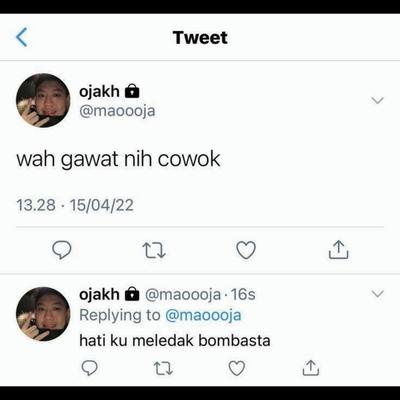Image resolution: width=400 pixels, height=400 pixels.
Task: Open the ojakh display name in main tweet
Action: pos(99,91)
